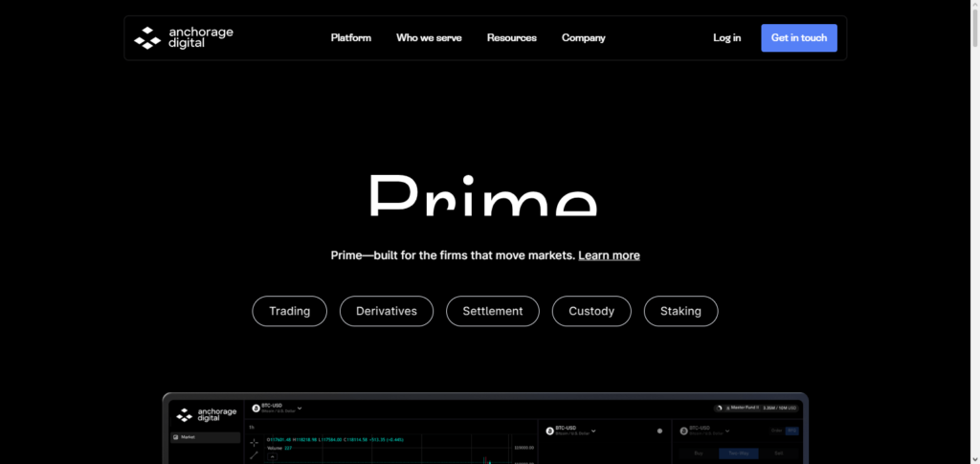This screenshot has width=980, height=464.
Task: Click the Log in link
Action: coord(726,38)
